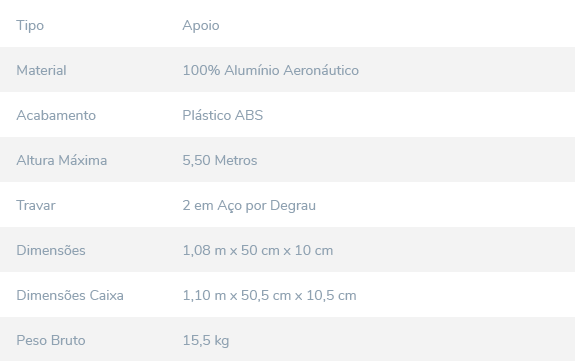Image resolution: width=575 pixels, height=361 pixels.
Task: Click the Altura Máxima label
Action: click(62, 160)
